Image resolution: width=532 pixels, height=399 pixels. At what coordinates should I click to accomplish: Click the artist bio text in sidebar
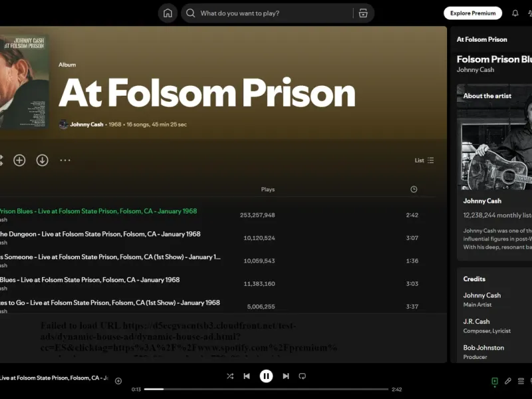pyautogui.click(x=497, y=239)
